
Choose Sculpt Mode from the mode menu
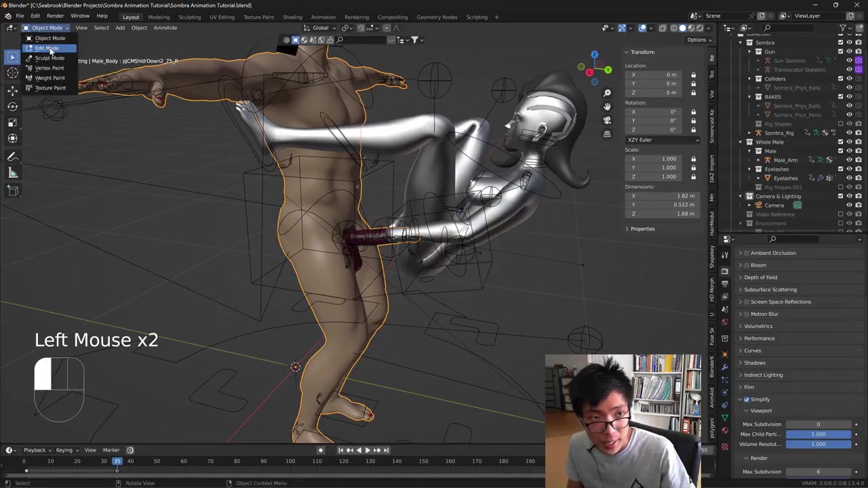point(50,58)
